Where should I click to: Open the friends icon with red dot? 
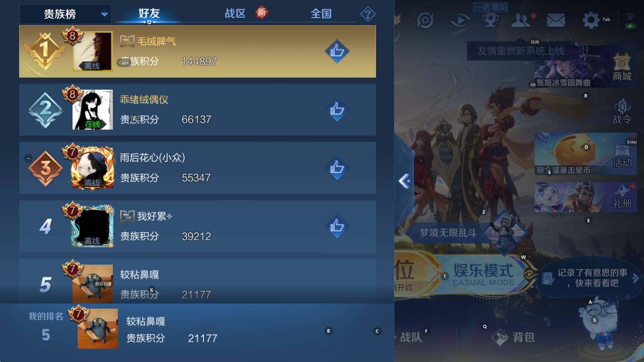point(521,20)
